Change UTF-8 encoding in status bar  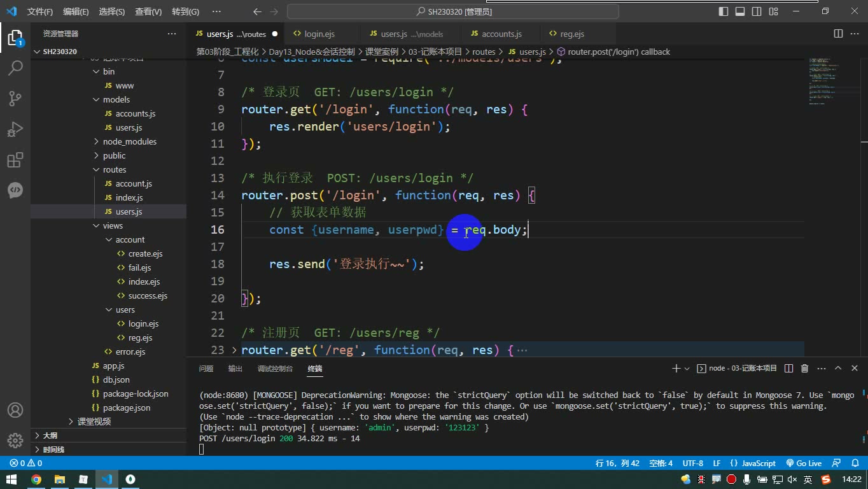click(x=692, y=463)
